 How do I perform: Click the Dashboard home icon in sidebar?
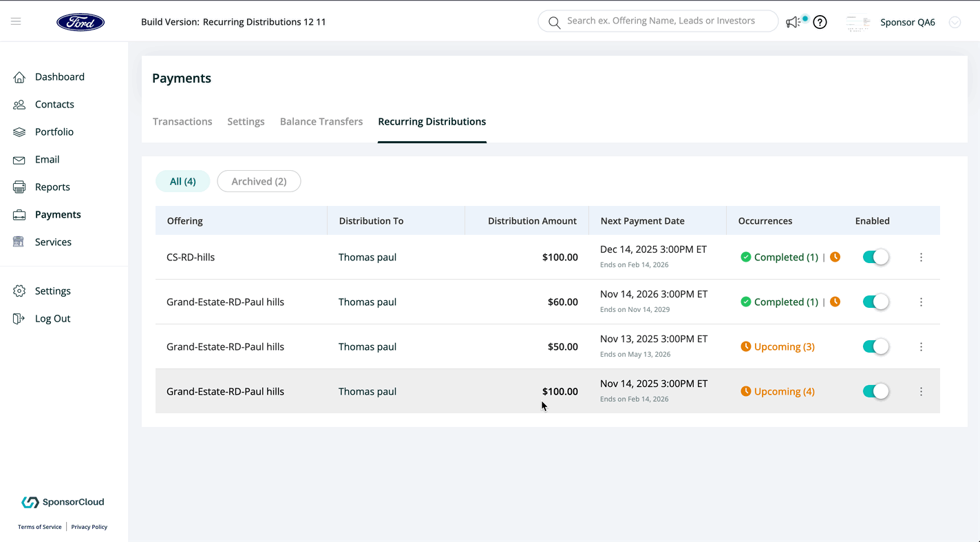pyautogui.click(x=19, y=77)
